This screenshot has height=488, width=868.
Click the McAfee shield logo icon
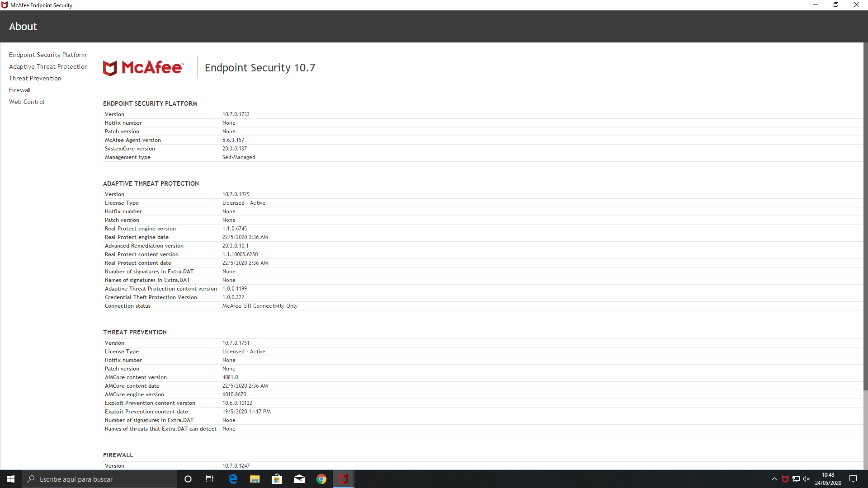point(110,68)
